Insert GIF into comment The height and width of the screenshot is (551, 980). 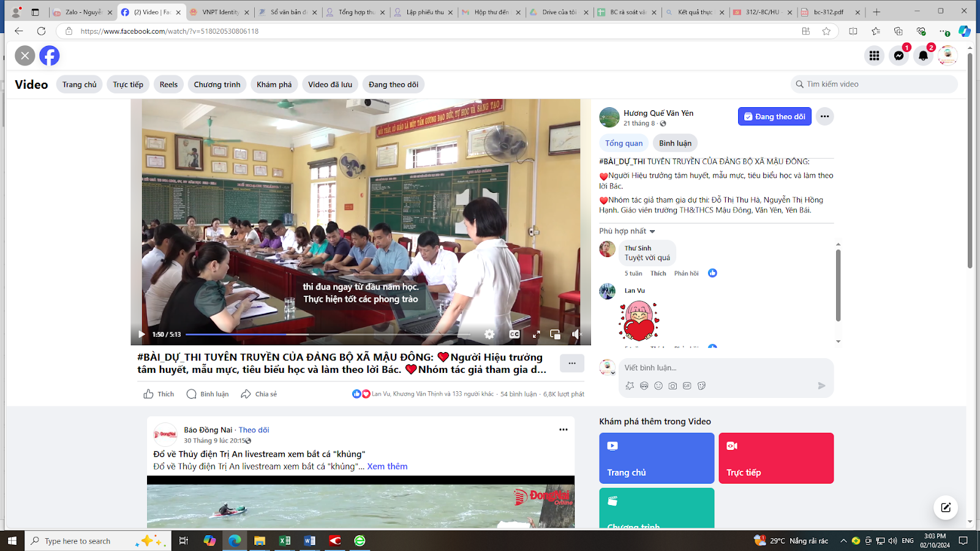point(687,386)
